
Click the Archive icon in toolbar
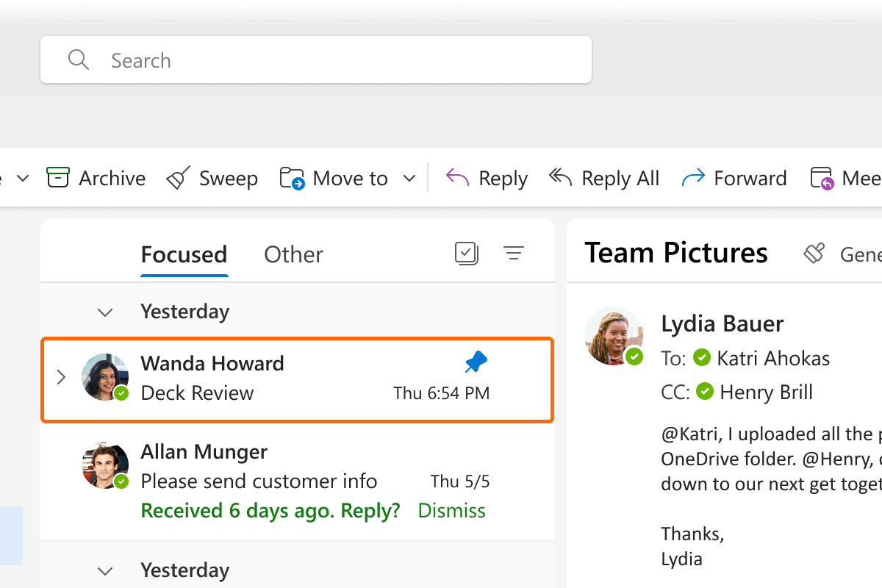tap(58, 178)
